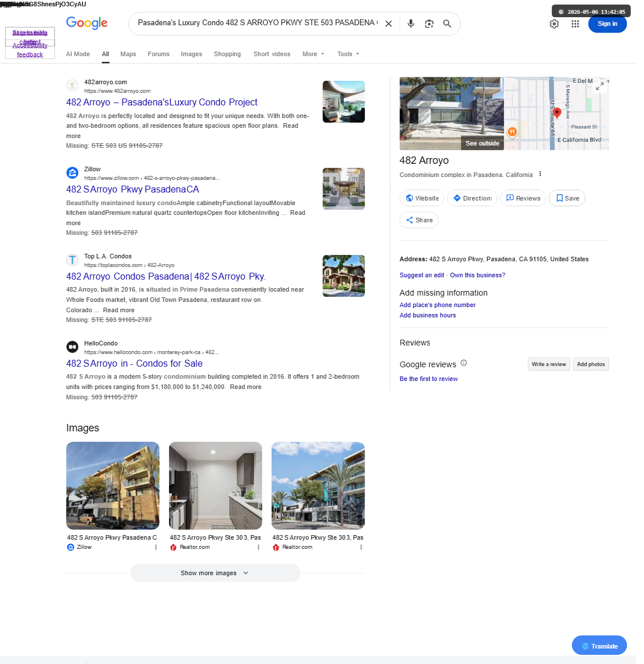
Task: Click 'Read more' in Top L.A. Condos snippet
Action: 119,310
